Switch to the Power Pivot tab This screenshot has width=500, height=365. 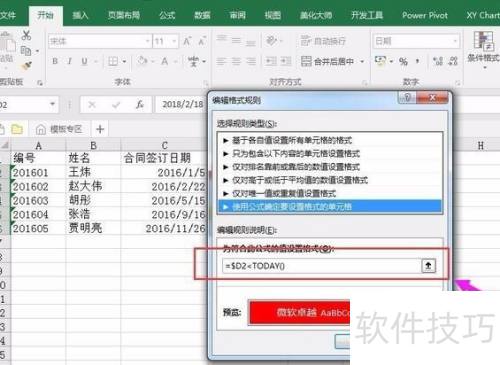click(425, 15)
